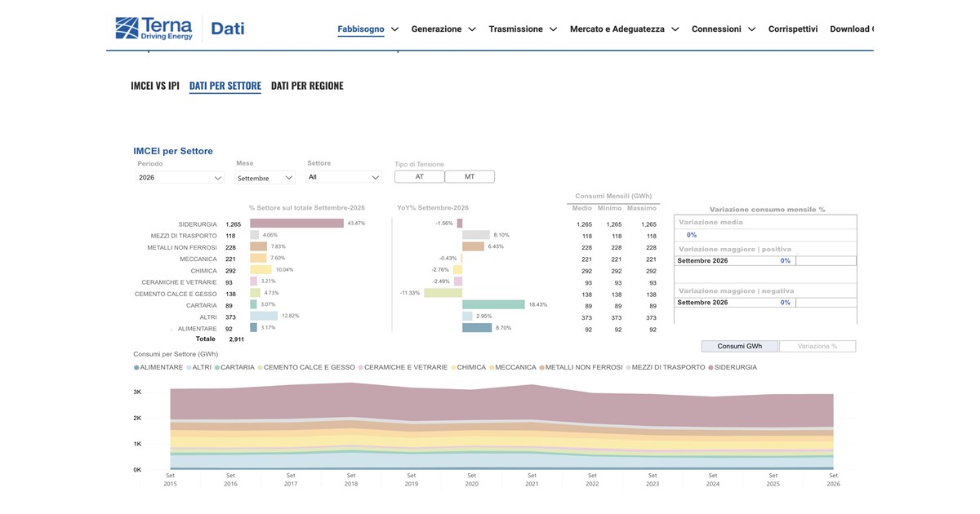Switch view to Variazione %

click(817, 346)
